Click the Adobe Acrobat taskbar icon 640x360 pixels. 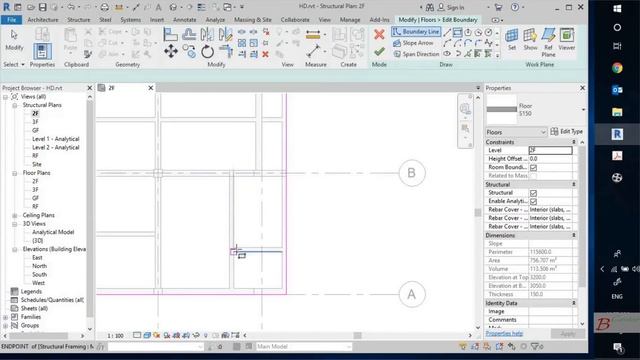[617, 156]
